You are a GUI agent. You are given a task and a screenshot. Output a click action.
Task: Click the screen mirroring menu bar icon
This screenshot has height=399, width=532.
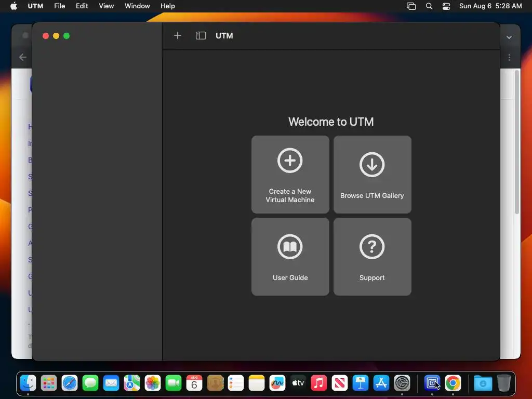[411, 6]
